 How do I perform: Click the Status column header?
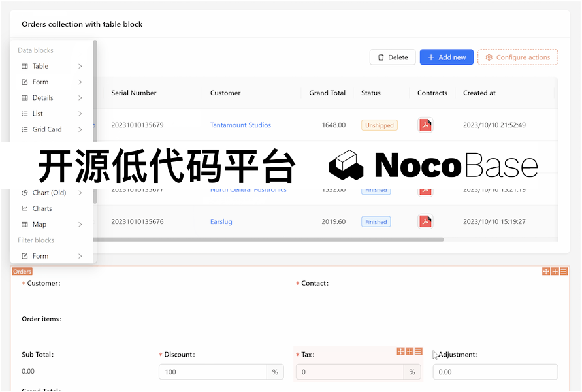[x=371, y=93]
